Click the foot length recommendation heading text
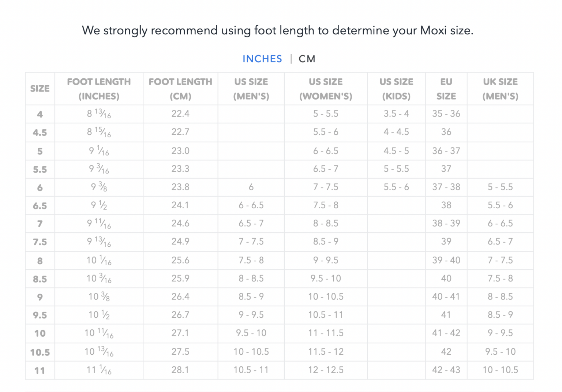Screen dimensions: 562x392 (278, 30)
